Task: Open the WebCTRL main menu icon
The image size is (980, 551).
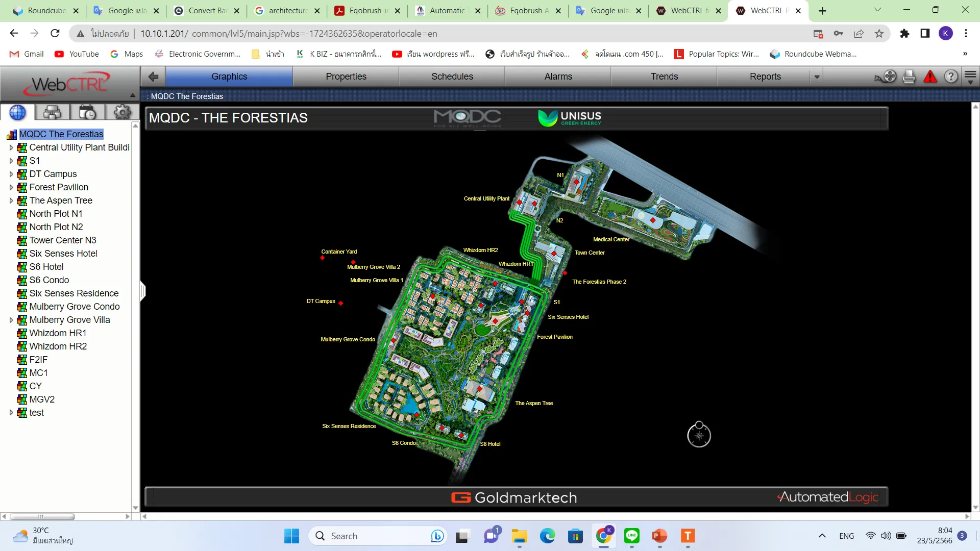Action: point(970,77)
